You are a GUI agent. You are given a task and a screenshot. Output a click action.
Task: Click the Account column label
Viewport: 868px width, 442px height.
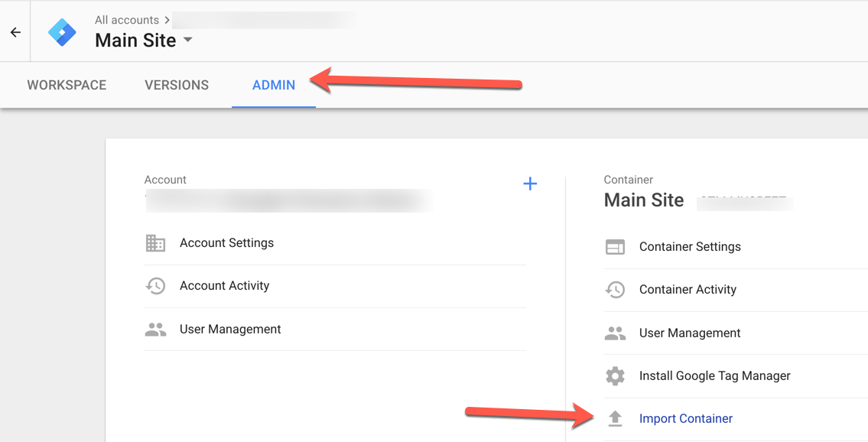(165, 180)
